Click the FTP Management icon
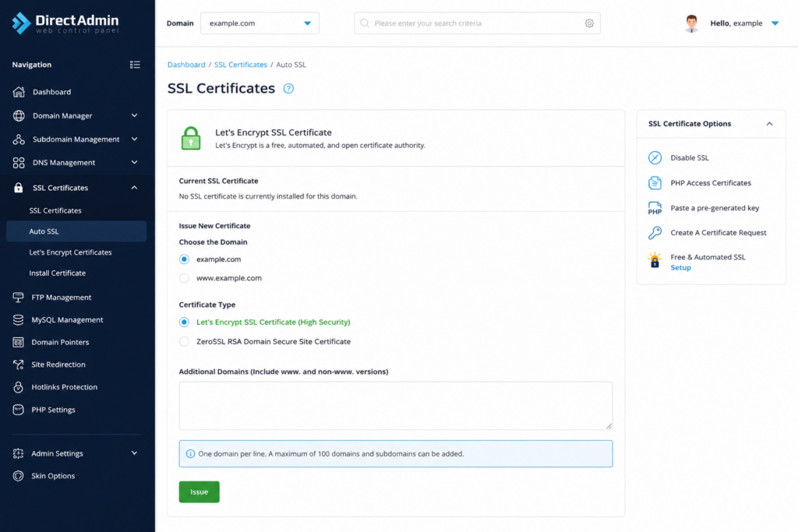The height and width of the screenshot is (532, 798). tap(19, 297)
